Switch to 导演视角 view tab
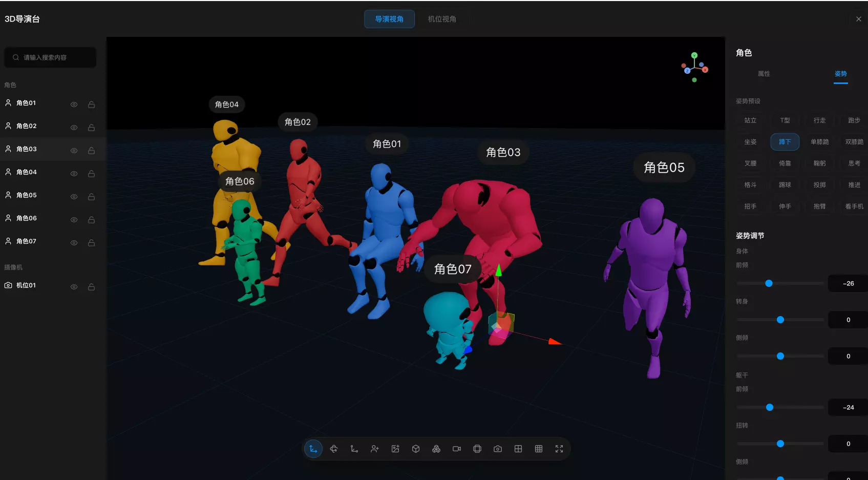 tap(389, 19)
